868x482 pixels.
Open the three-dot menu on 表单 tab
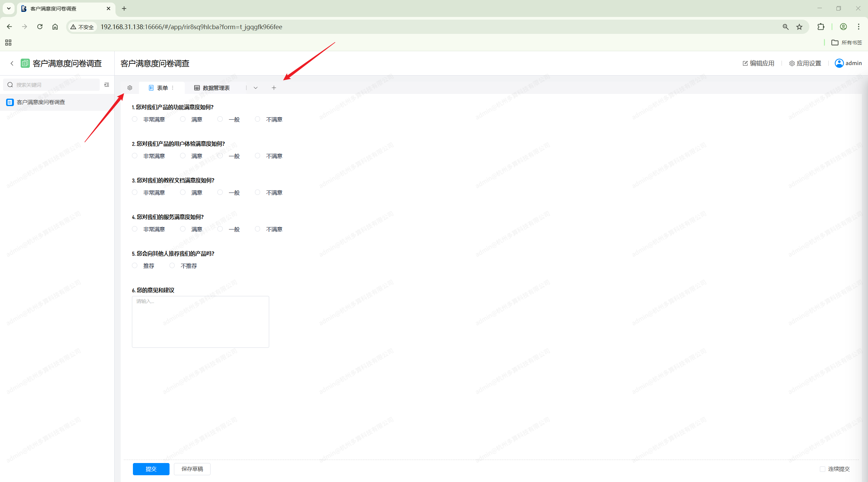[x=173, y=88]
